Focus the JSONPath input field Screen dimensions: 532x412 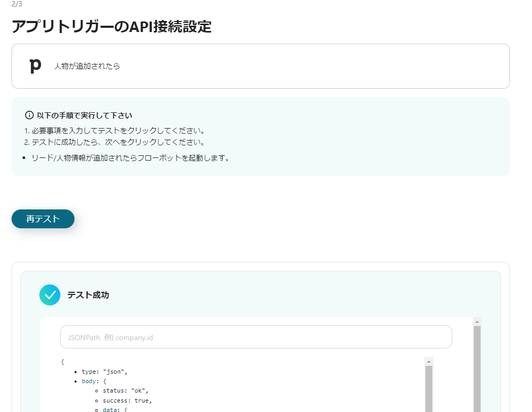coord(256,337)
